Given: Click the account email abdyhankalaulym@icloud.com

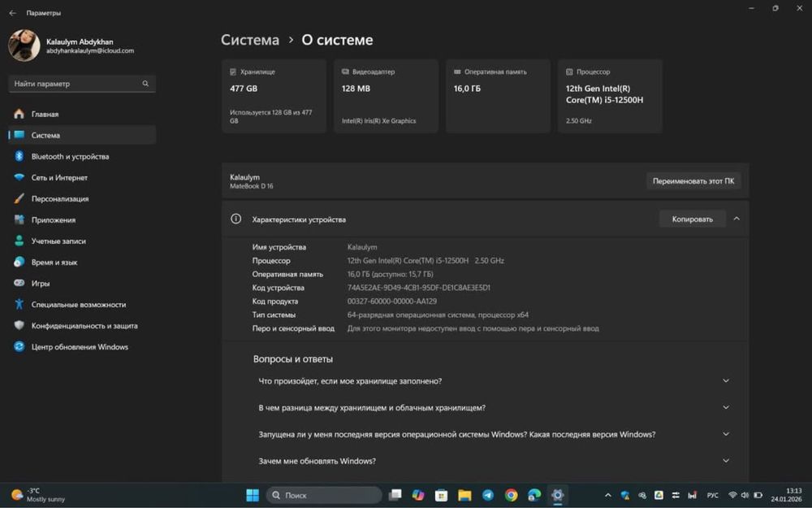Looking at the screenshot, I should tap(90, 50).
